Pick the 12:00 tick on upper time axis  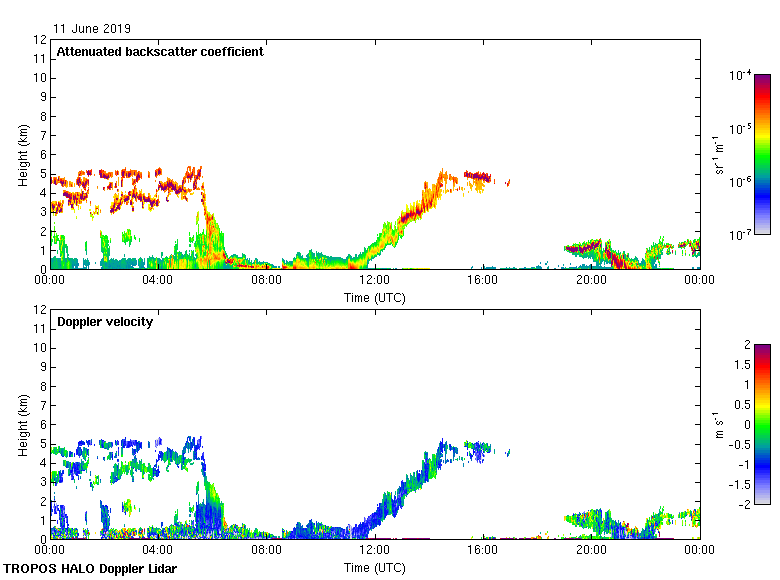coord(374,281)
